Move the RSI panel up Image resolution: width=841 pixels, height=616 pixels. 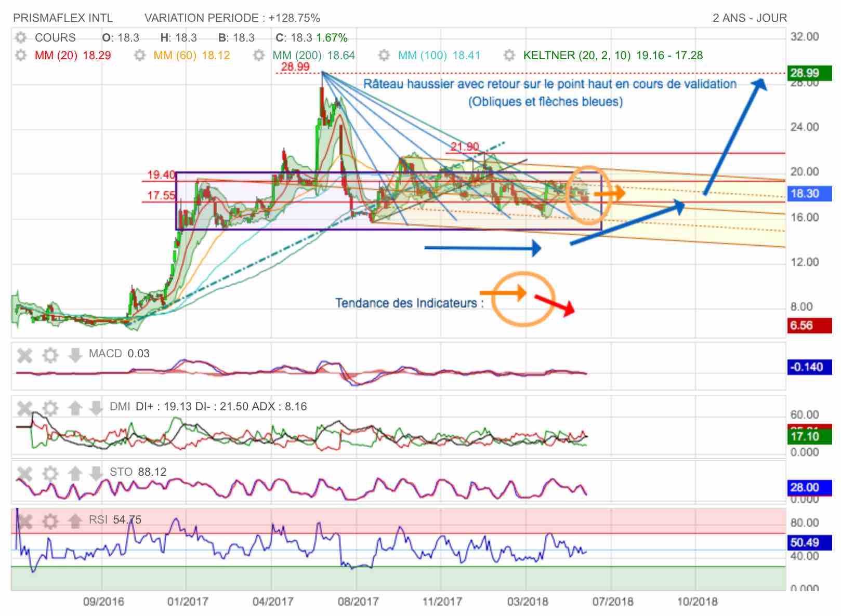click(75, 521)
